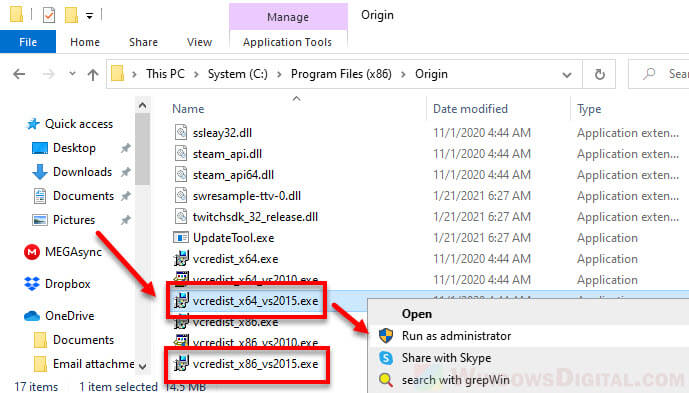Open the View ribbon tab
This screenshot has width=689, height=393.
point(199,42)
